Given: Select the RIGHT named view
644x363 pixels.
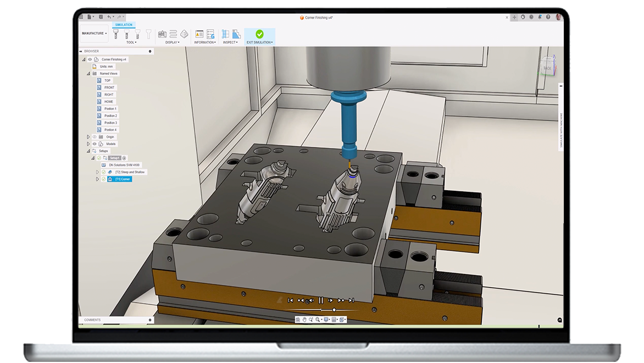Looking at the screenshot, I should pyautogui.click(x=109, y=95).
